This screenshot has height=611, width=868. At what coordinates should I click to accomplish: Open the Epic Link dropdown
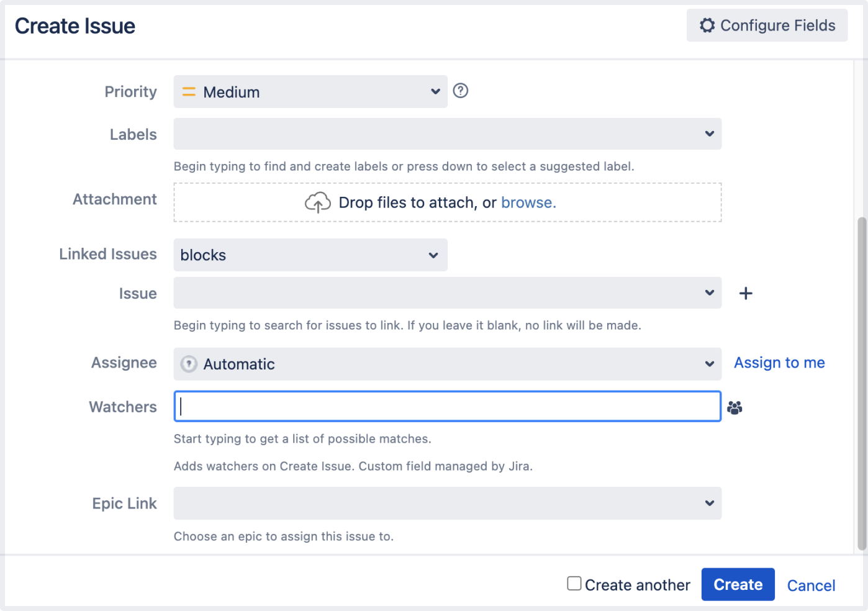coord(448,503)
